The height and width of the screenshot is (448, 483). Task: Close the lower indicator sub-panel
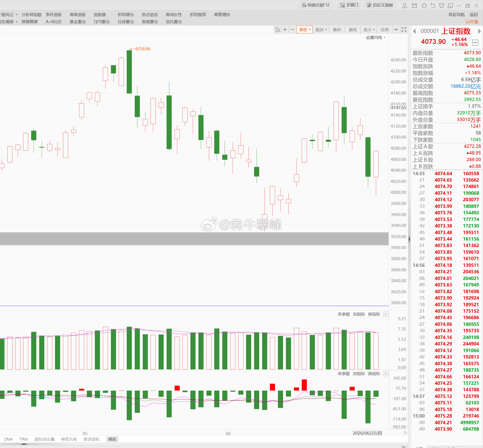click(386, 373)
